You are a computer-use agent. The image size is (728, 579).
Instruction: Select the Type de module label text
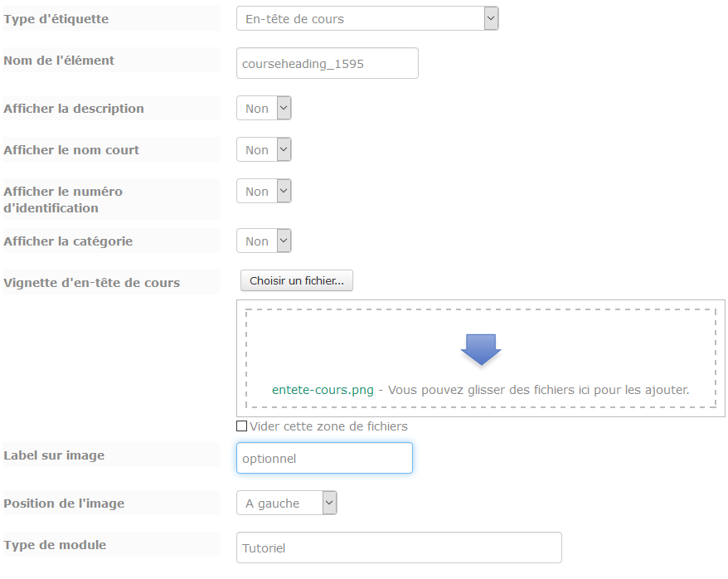pyautogui.click(x=55, y=545)
